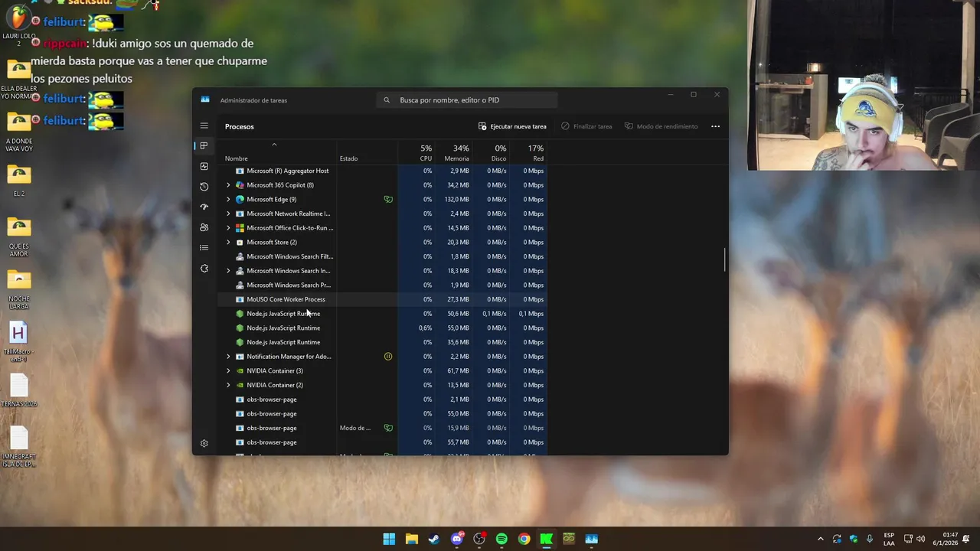Open File Explorer from taskbar
Screen dimensions: 980x551
pos(411,539)
